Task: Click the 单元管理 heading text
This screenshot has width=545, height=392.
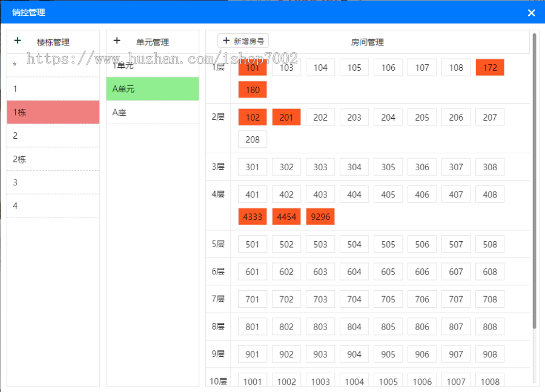Action: (153, 42)
